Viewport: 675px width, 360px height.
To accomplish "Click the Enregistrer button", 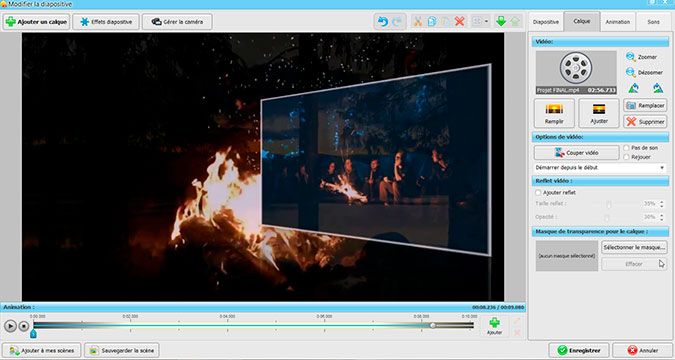I will (x=579, y=351).
